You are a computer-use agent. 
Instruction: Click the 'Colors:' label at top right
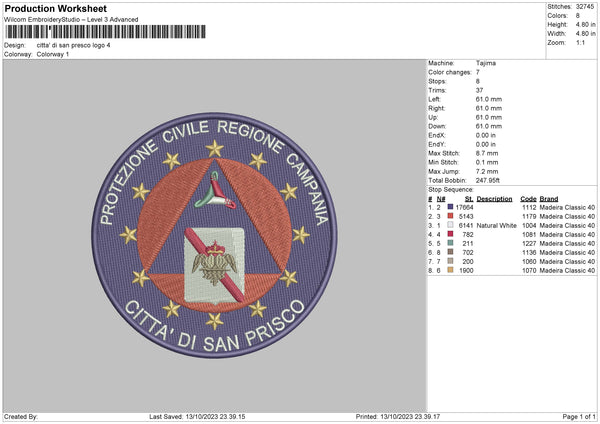pyautogui.click(x=557, y=16)
